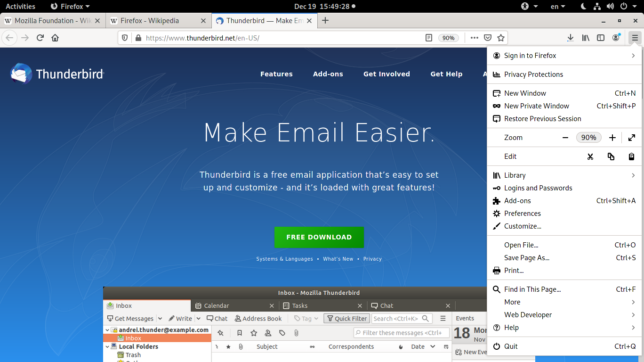
Task: Open the Downloads arrow icon
Action: coord(570,38)
